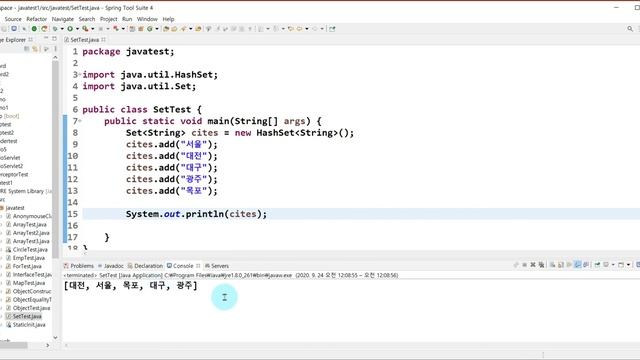Click the console output text listing 대전, 서울
The height and width of the screenshot is (360, 640).
pos(131,285)
